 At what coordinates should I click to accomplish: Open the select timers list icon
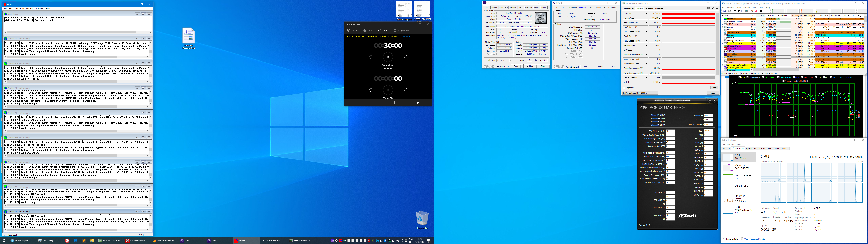(406, 103)
